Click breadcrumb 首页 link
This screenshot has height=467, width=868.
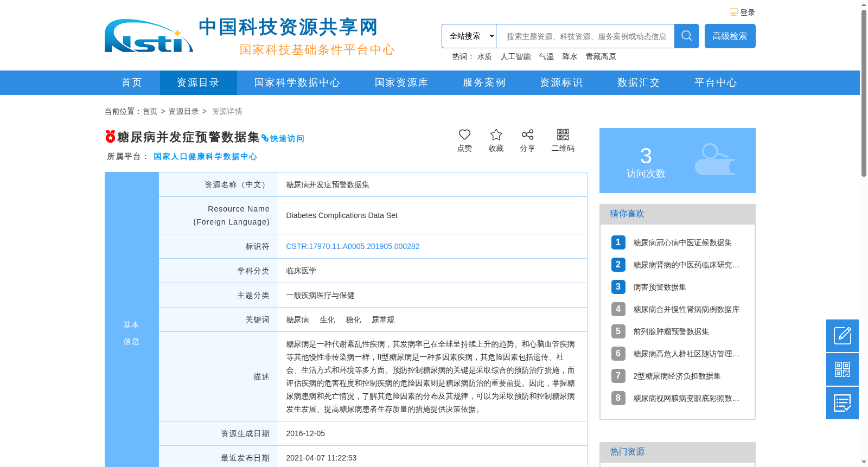coord(150,111)
